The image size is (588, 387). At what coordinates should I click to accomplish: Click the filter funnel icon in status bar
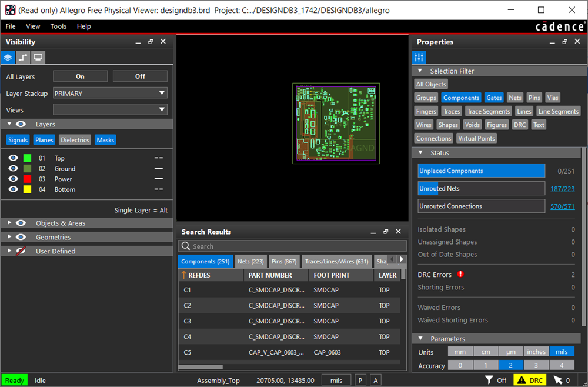(x=489, y=381)
